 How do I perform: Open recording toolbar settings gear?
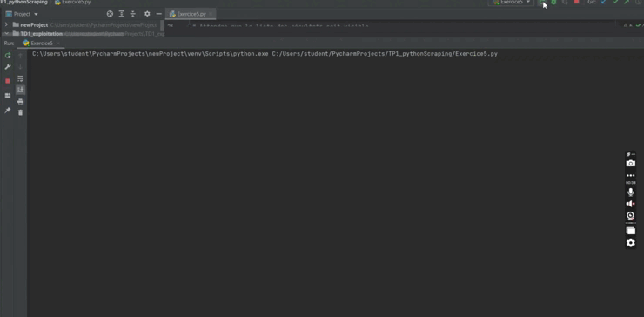(630, 243)
